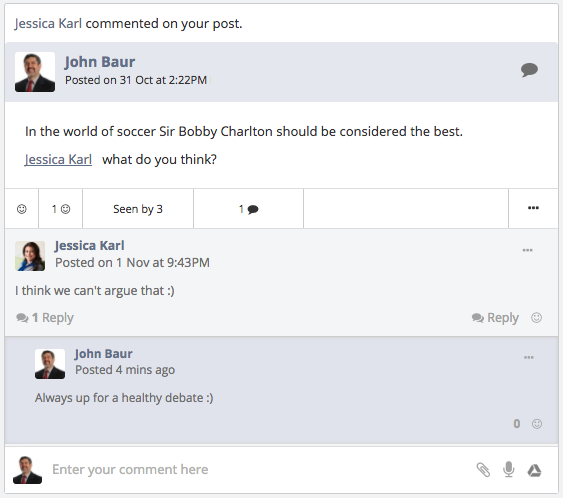This screenshot has height=498, width=563.
Task: Add a smiley reaction to John's post
Action: coord(22,209)
